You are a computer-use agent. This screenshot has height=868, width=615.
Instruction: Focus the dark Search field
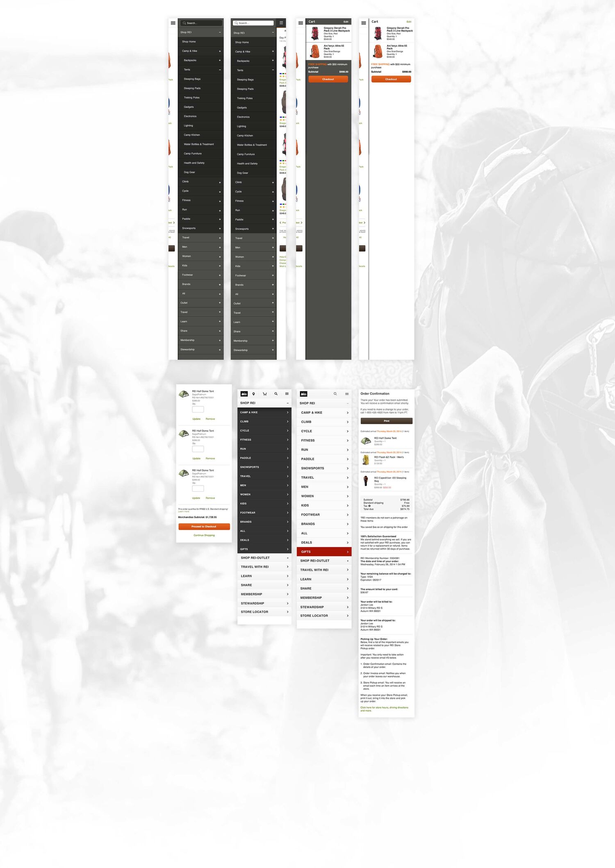tap(202, 23)
